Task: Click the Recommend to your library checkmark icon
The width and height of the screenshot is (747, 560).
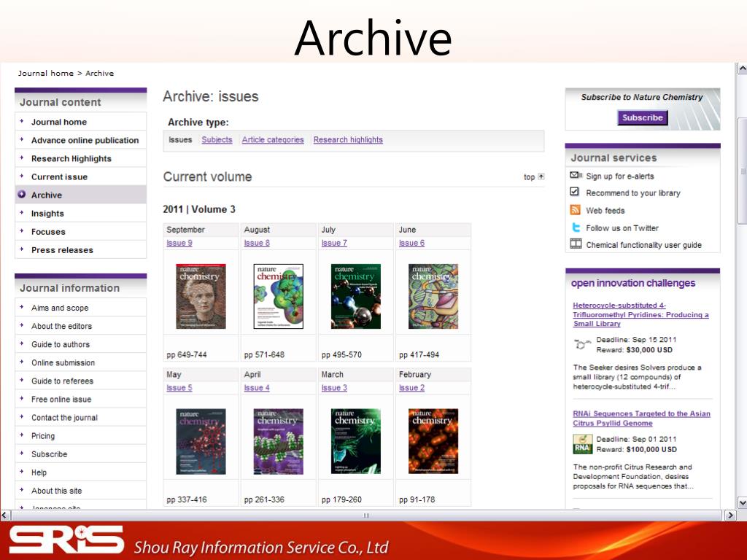Action: point(575,192)
